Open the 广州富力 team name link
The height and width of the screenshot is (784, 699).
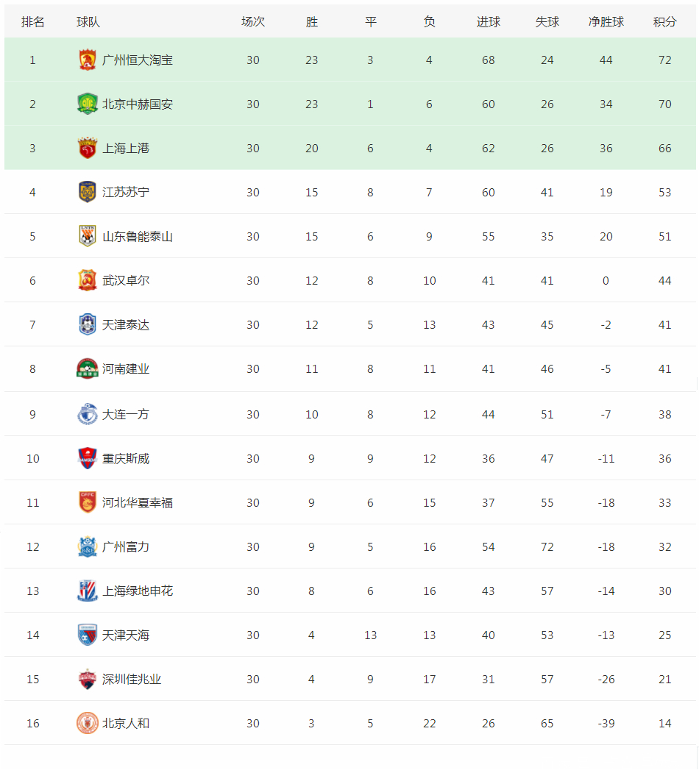126,546
